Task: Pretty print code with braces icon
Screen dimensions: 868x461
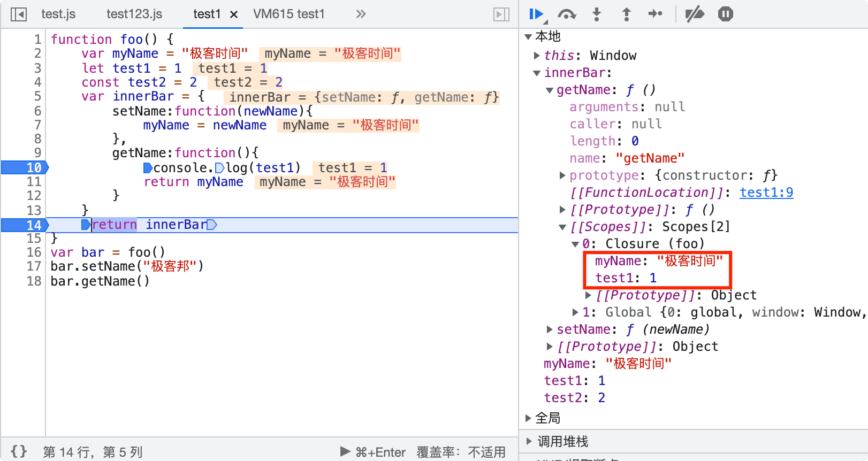Action: click(19, 452)
